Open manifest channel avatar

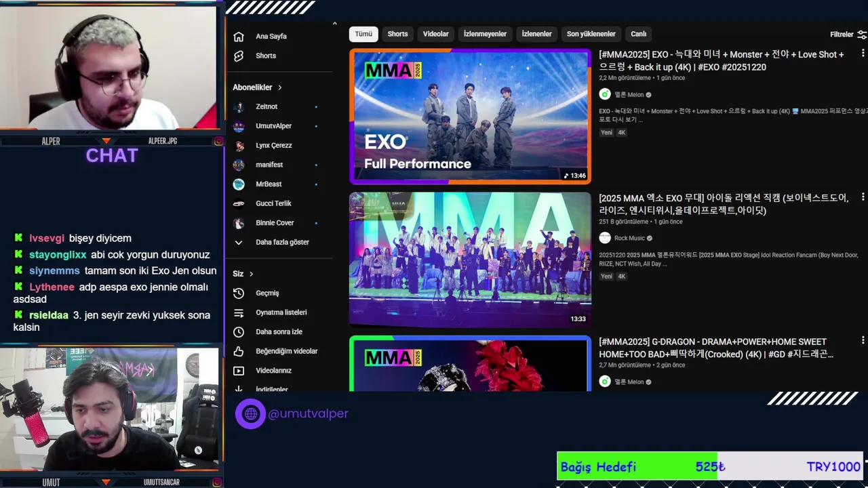click(239, 165)
